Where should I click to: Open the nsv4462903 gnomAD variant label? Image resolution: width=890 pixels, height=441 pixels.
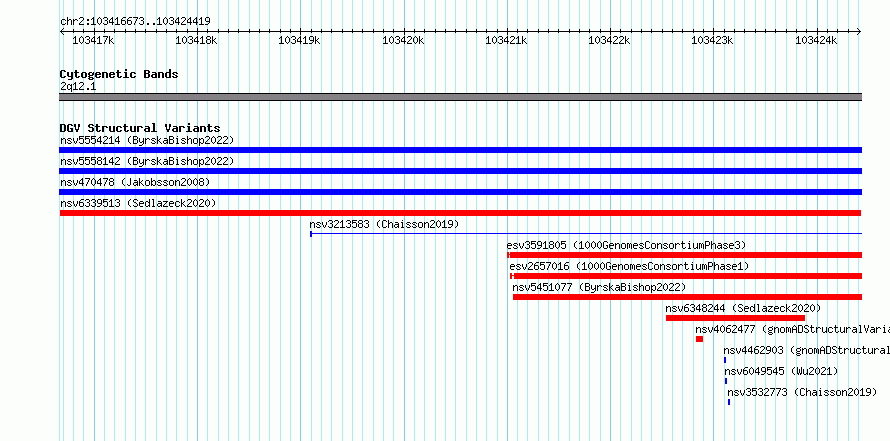click(x=807, y=350)
